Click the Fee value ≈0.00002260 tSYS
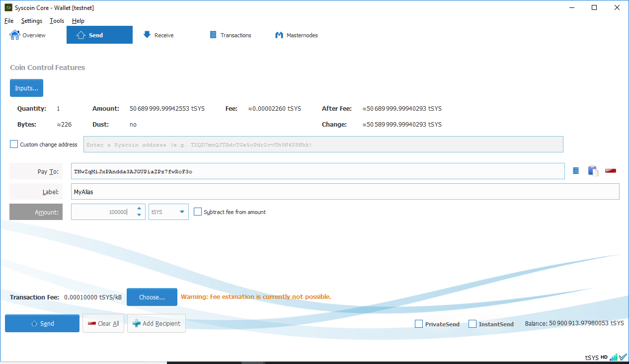Image resolution: width=629 pixels, height=364 pixels. tap(275, 108)
